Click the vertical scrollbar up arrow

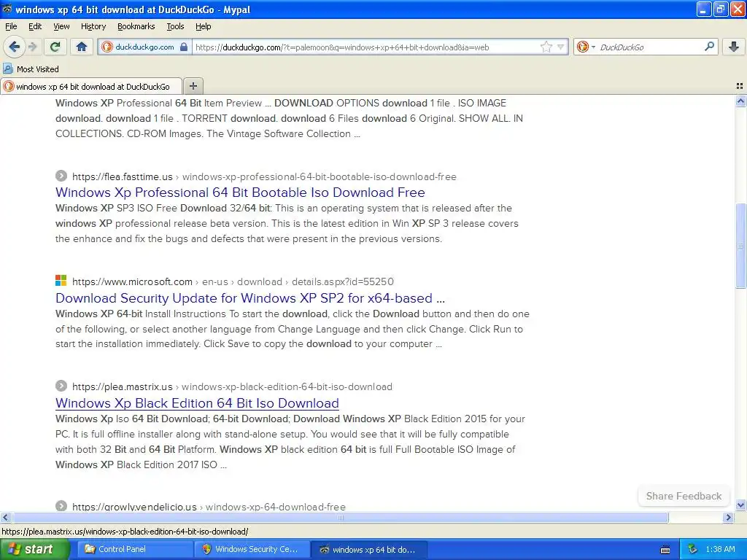click(740, 101)
